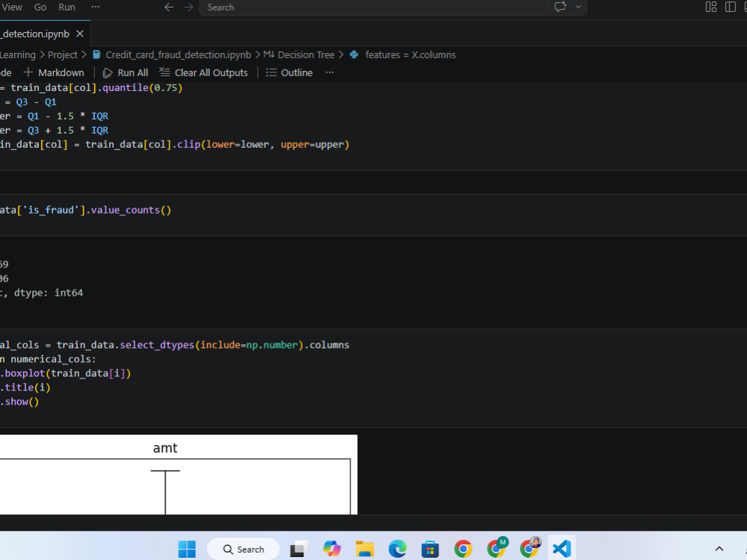Click the quantile(0.75) code line
747x560 pixels.
pyautogui.click(x=91, y=87)
